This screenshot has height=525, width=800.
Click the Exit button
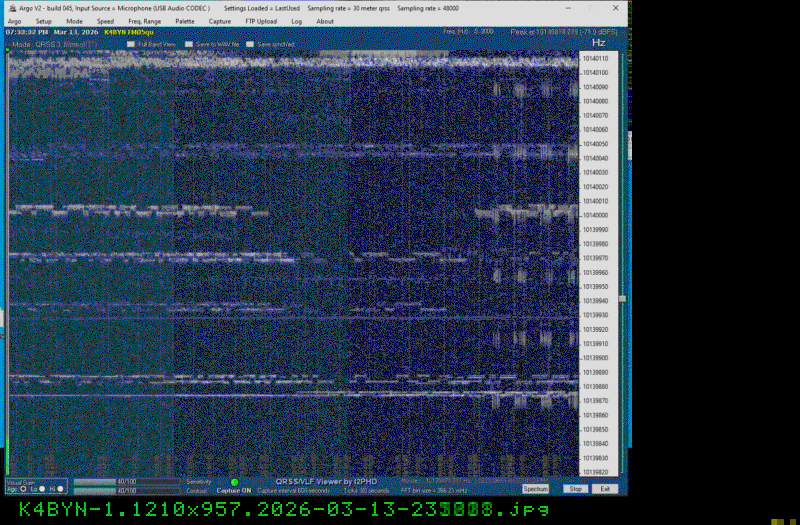point(604,489)
